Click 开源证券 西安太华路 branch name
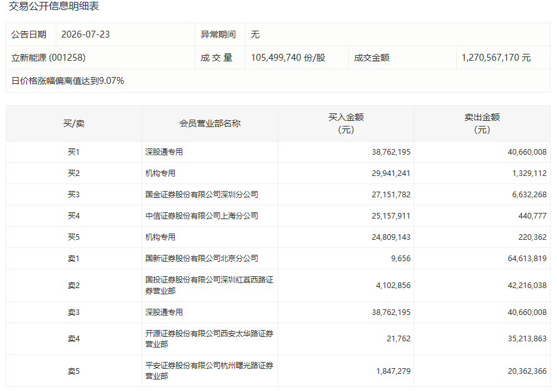The width and height of the screenshot is (557, 392). tap(209, 339)
